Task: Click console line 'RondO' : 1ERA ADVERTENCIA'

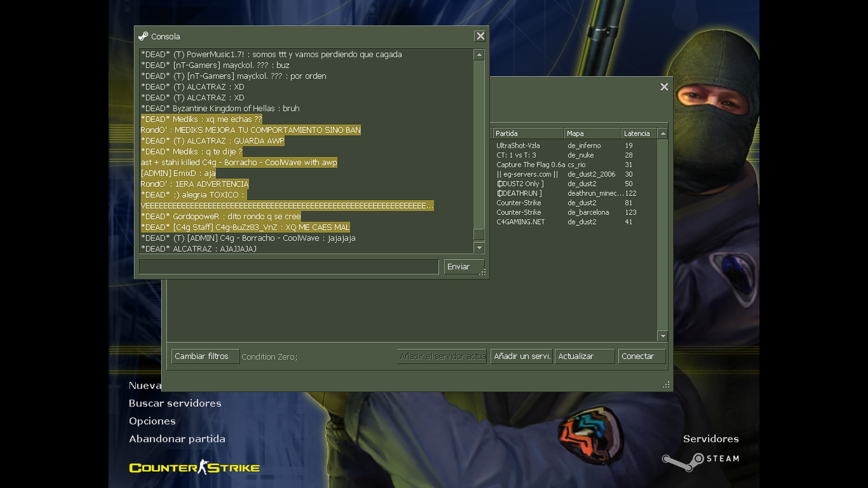Action: 194,184
